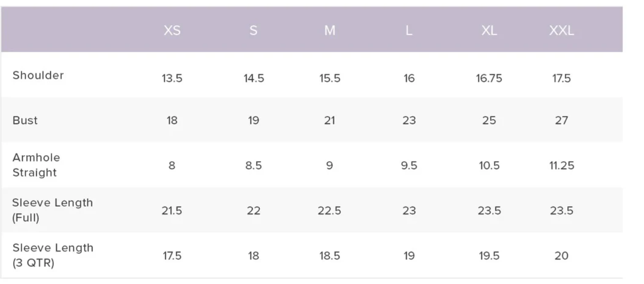The height and width of the screenshot is (284, 644).
Task: Click the XS Shoulder value 13.5
Action: [172, 79]
